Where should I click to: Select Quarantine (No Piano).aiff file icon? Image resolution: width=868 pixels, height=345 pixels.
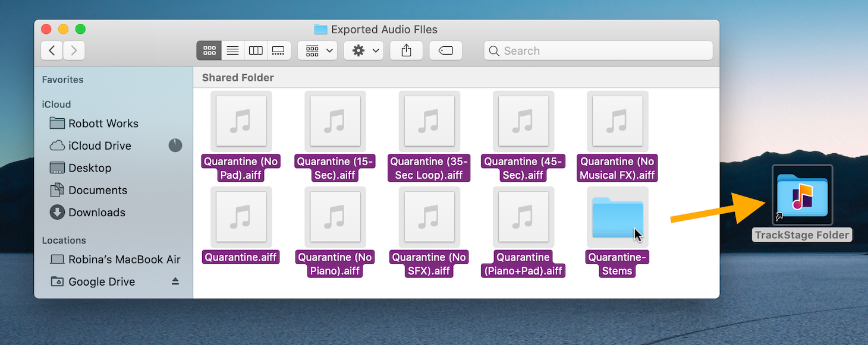pos(335,217)
